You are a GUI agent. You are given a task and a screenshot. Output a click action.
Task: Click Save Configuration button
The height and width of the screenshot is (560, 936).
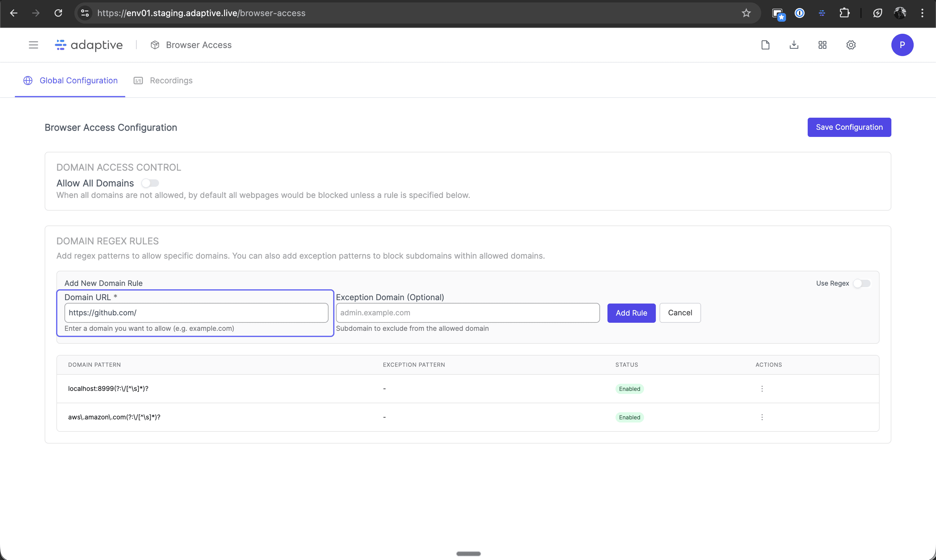(849, 127)
